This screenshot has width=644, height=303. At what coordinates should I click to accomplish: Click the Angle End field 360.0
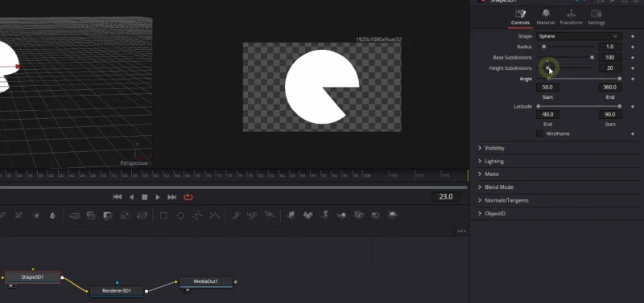(610, 87)
